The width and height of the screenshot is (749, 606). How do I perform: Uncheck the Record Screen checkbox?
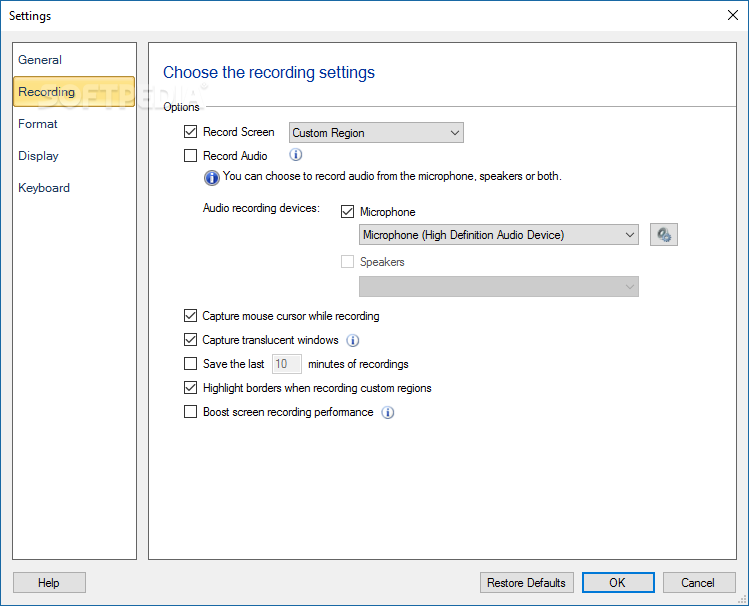pos(190,131)
